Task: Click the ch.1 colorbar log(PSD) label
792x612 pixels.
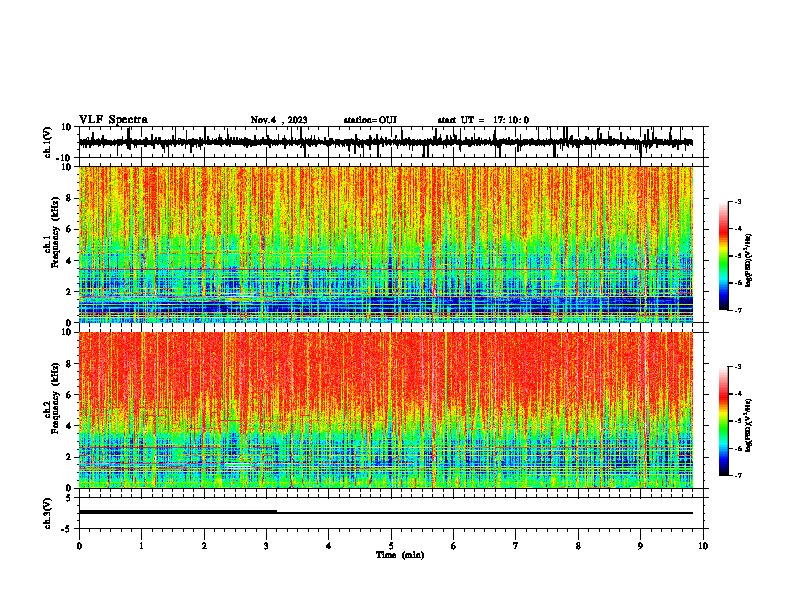Action: [749, 261]
